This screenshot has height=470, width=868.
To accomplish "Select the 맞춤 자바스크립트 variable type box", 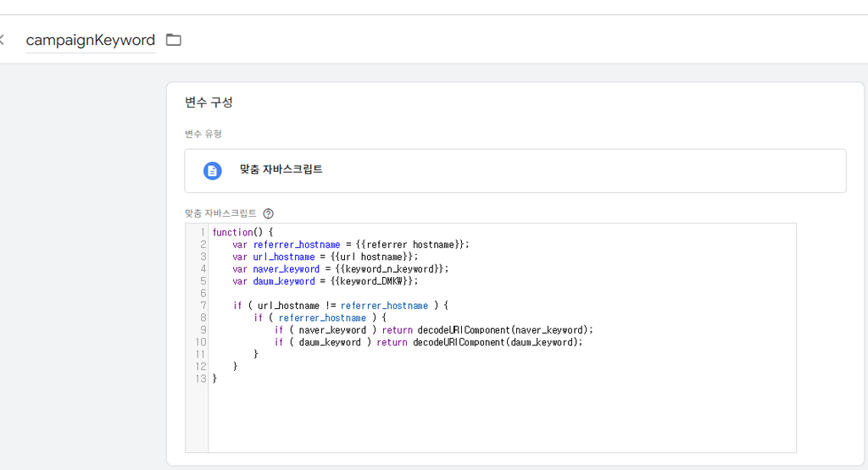I will pos(515,171).
